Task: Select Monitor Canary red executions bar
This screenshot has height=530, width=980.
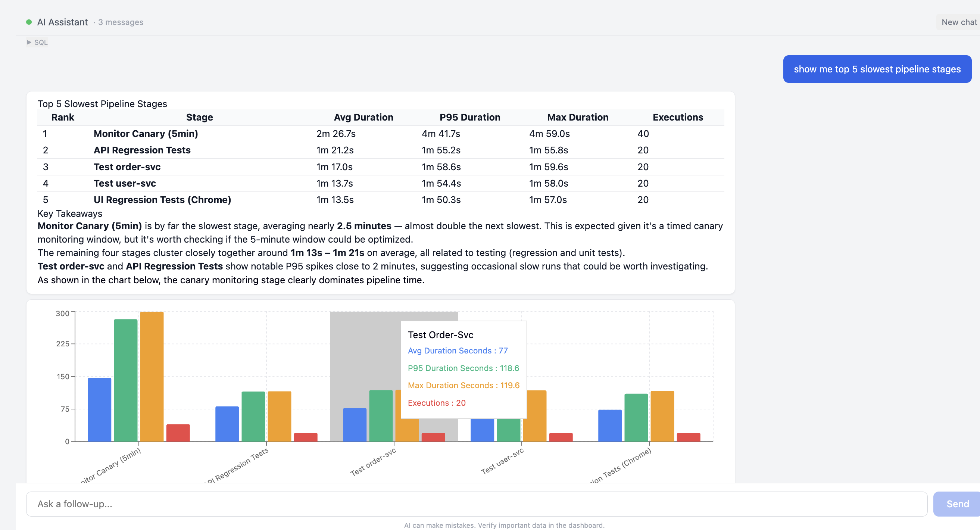Action: click(178, 433)
